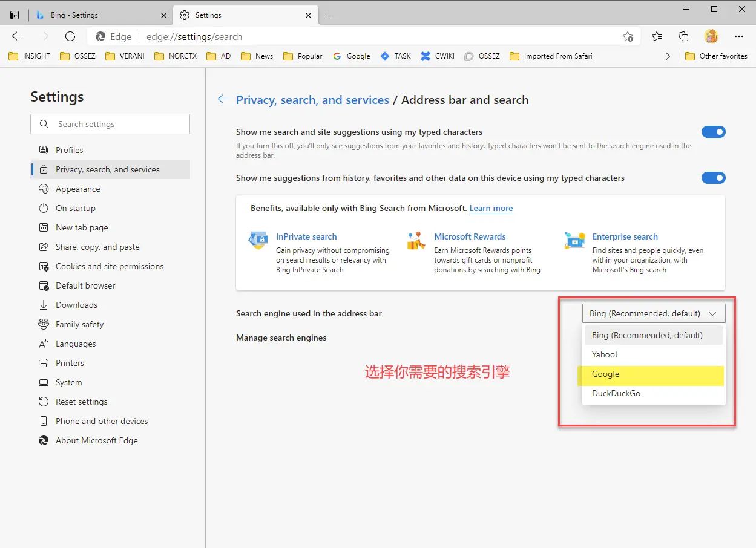The image size is (756, 548).
Task: Open CWIKI bookmark
Action: [438, 56]
